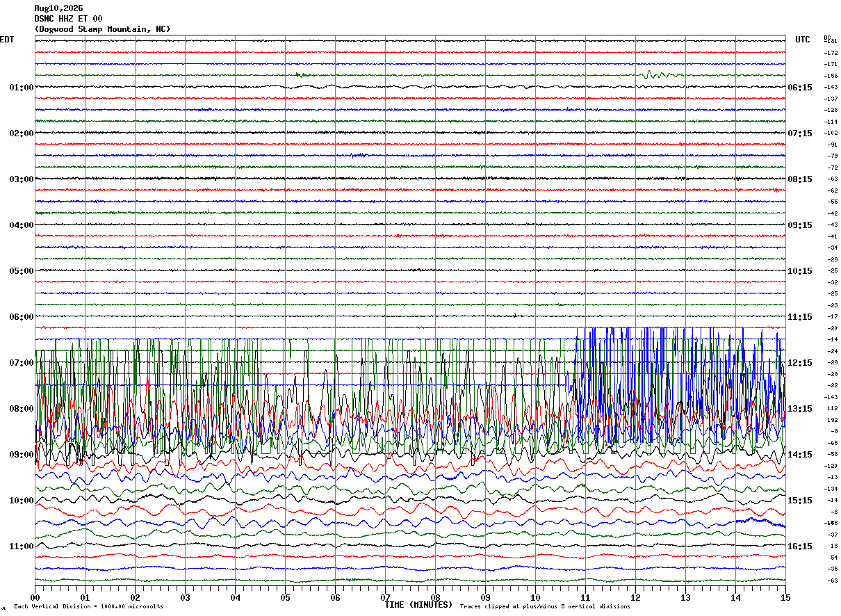Click minute 10 on the time axis
The width and height of the screenshot is (841, 616).
(535, 597)
